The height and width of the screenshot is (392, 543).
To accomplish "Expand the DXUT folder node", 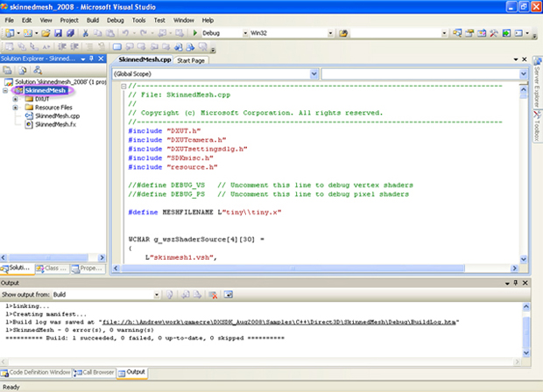I will (15, 99).
